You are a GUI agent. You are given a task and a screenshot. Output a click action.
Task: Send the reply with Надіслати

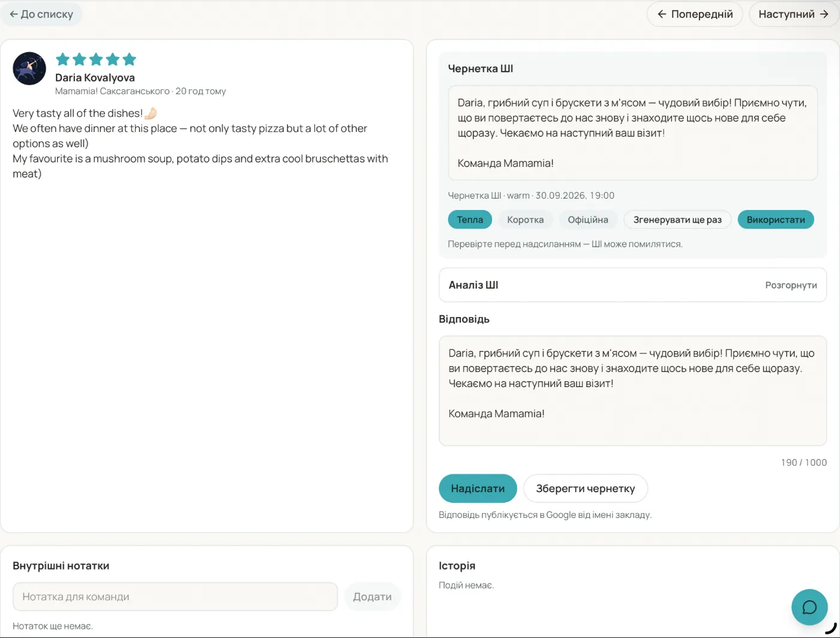(x=478, y=489)
